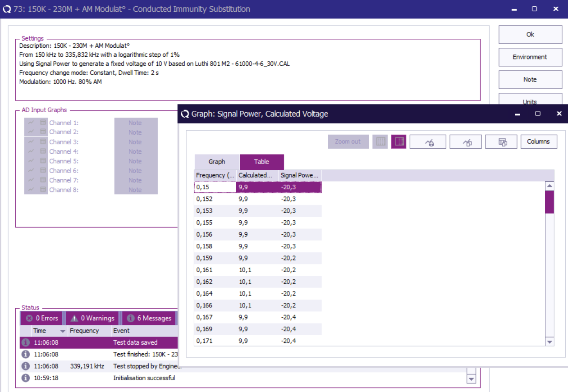Image resolution: width=568 pixels, height=392 pixels.
Task: Click the copy table windows icon button
Action: click(x=501, y=141)
